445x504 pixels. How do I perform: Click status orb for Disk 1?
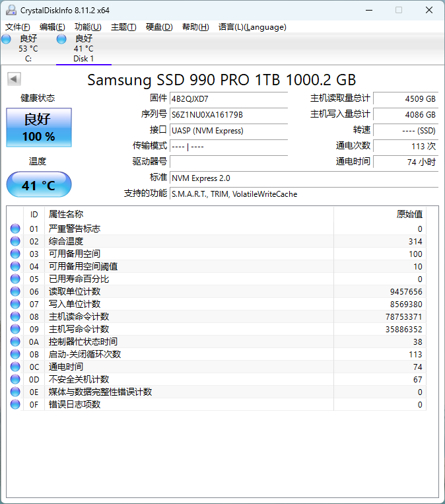coord(61,39)
